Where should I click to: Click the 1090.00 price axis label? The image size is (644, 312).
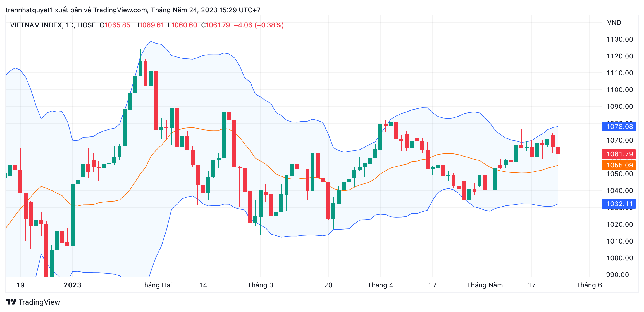point(620,107)
